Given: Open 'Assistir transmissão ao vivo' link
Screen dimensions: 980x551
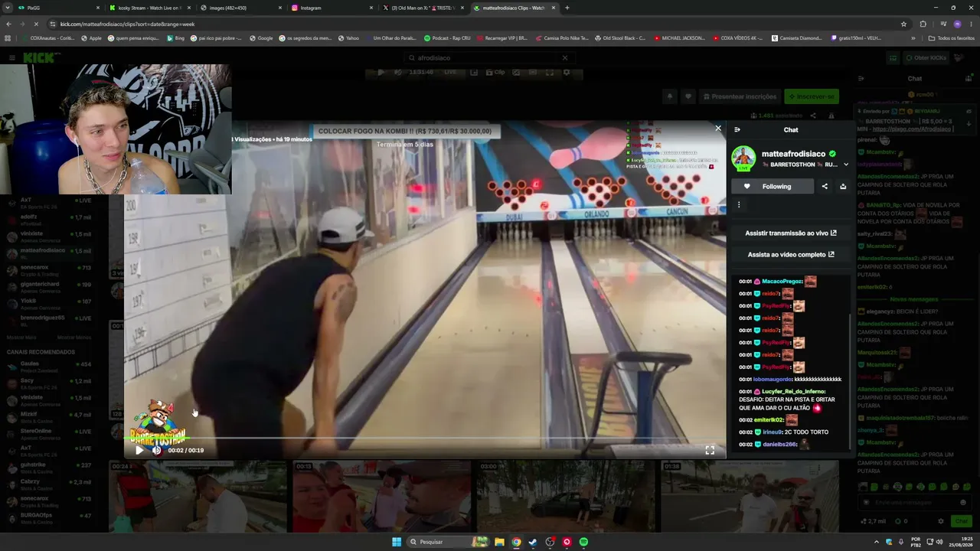Looking at the screenshot, I should tap(791, 233).
